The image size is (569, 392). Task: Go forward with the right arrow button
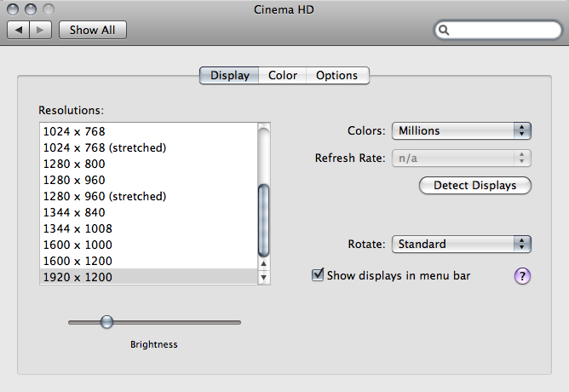pyautogui.click(x=41, y=30)
